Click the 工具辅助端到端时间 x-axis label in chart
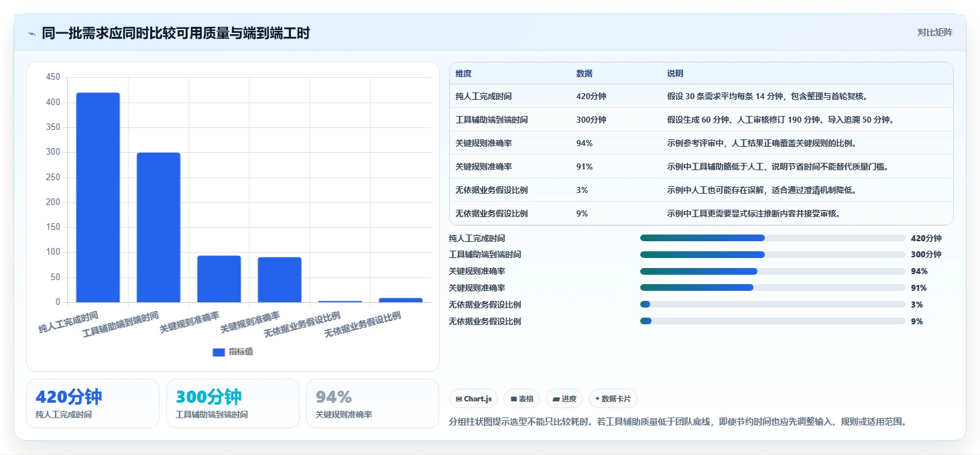Image resolution: width=980 pixels, height=455 pixels. (121, 324)
